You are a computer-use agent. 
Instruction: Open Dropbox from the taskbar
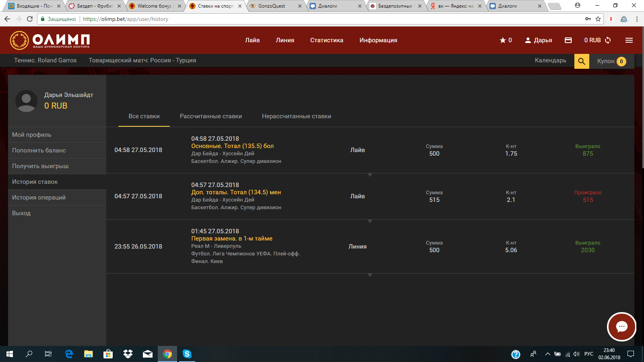tap(128, 354)
